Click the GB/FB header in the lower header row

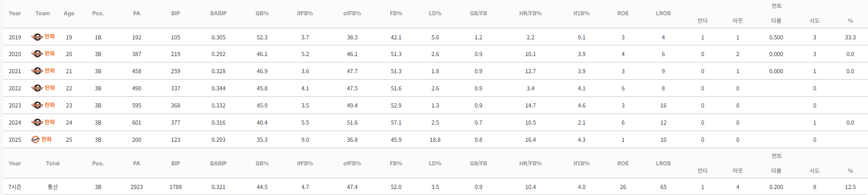(478, 164)
